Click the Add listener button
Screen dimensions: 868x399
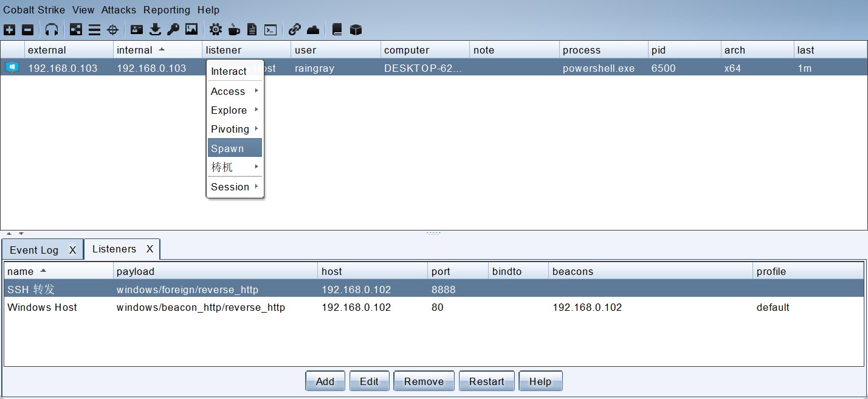(325, 381)
